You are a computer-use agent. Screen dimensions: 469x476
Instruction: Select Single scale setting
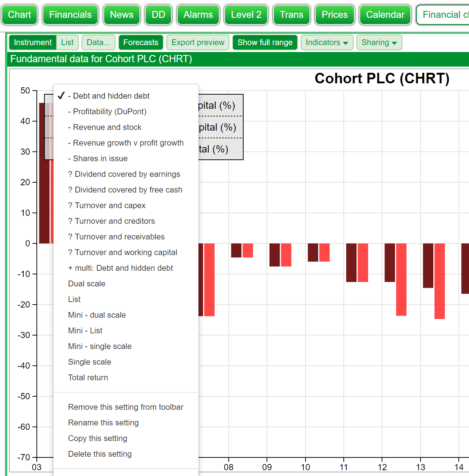pyautogui.click(x=126, y=362)
